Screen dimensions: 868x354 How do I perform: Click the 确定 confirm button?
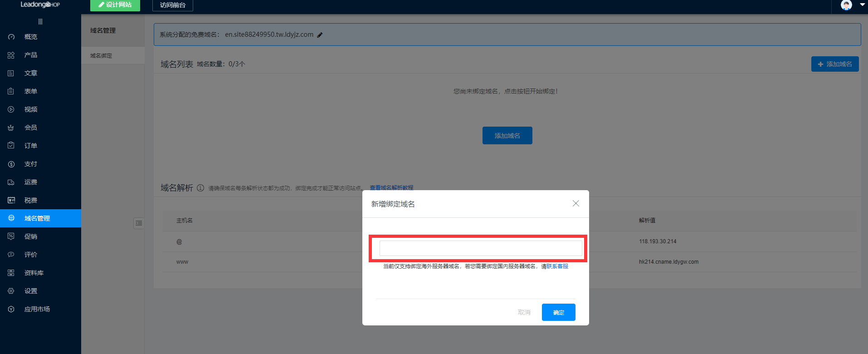(x=558, y=312)
